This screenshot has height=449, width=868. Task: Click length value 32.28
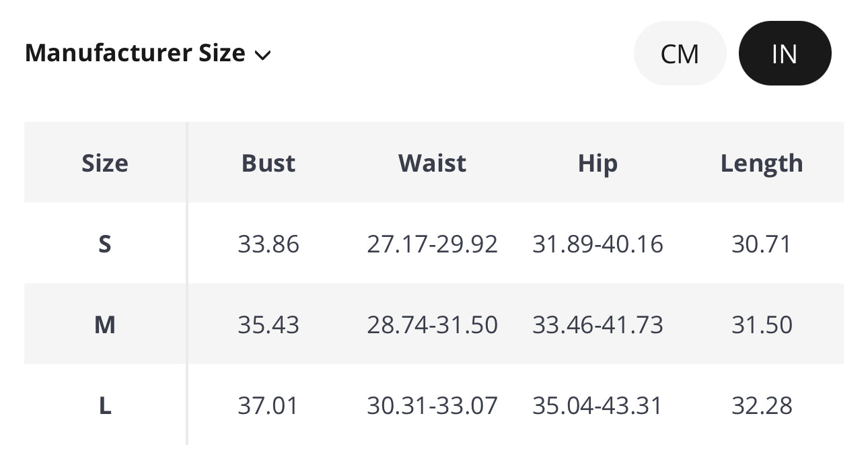[762, 406]
